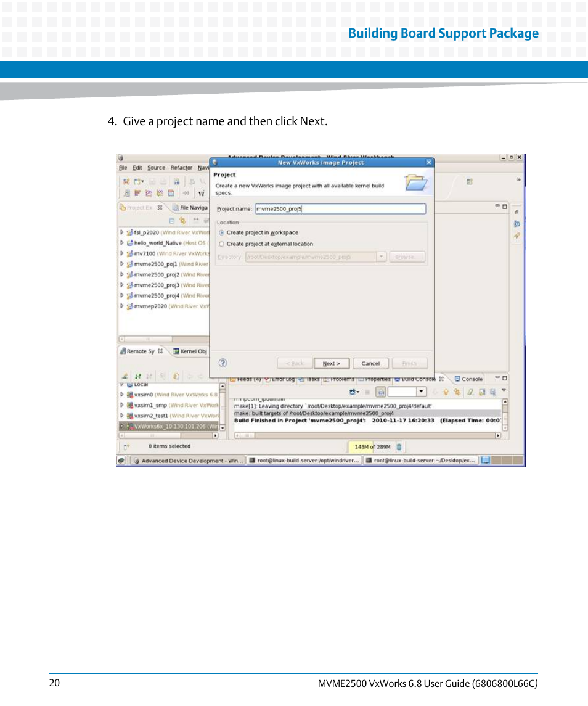The width and height of the screenshot is (588, 706).
Task: Click the < Back button
Action: pos(295,363)
